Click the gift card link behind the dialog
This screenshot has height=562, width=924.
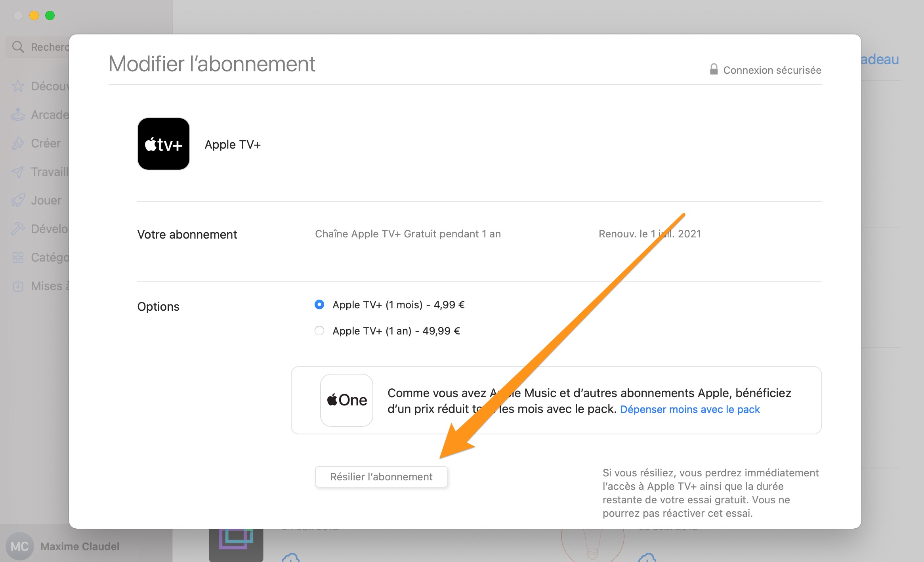point(880,59)
